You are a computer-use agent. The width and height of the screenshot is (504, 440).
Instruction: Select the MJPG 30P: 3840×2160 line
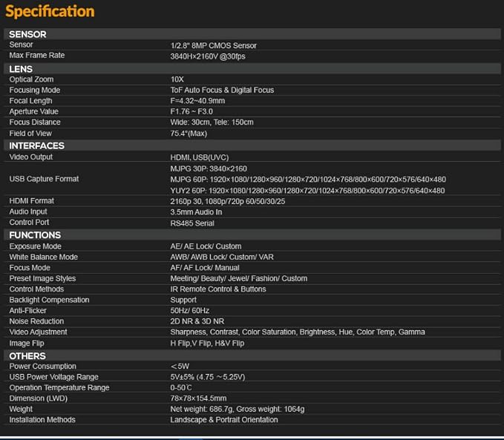pos(209,168)
